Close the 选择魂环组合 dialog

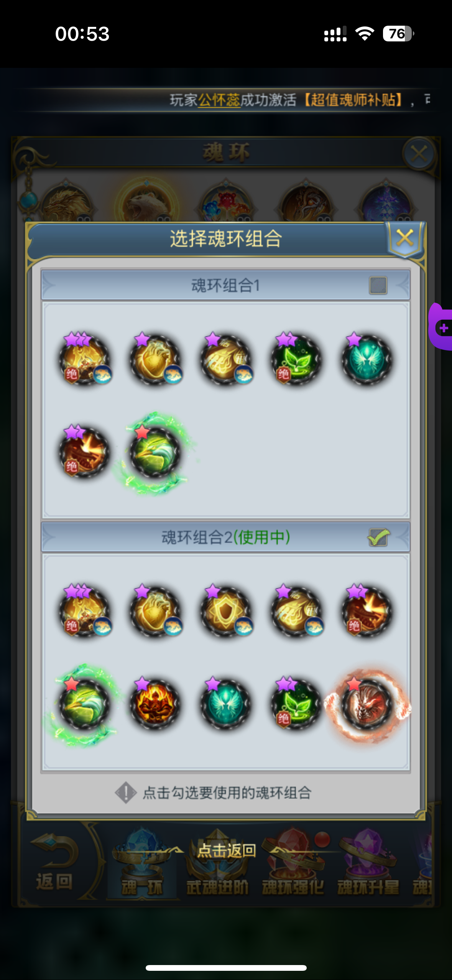[405, 238]
